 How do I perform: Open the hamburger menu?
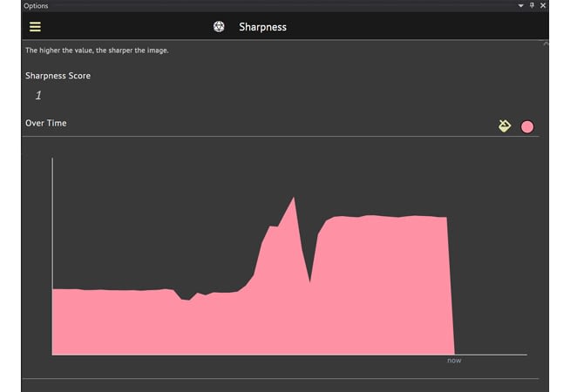coord(35,27)
